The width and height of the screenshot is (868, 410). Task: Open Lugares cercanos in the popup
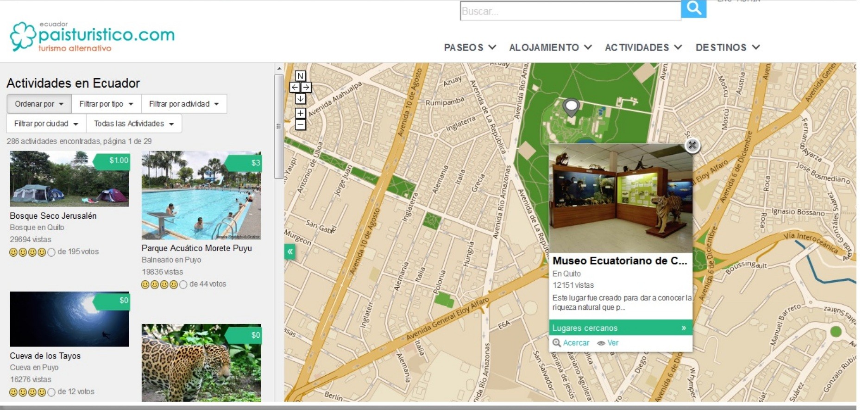click(x=621, y=328)
